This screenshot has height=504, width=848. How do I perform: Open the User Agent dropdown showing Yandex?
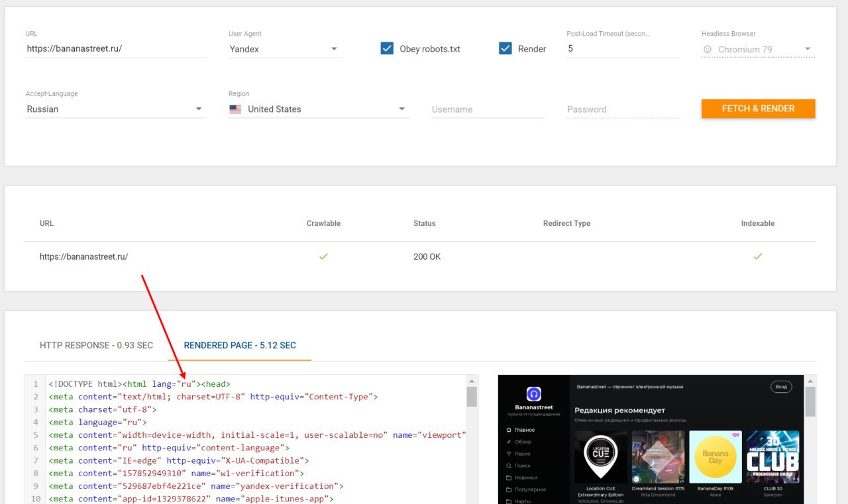pyautogui.click(x=285, y=49)
